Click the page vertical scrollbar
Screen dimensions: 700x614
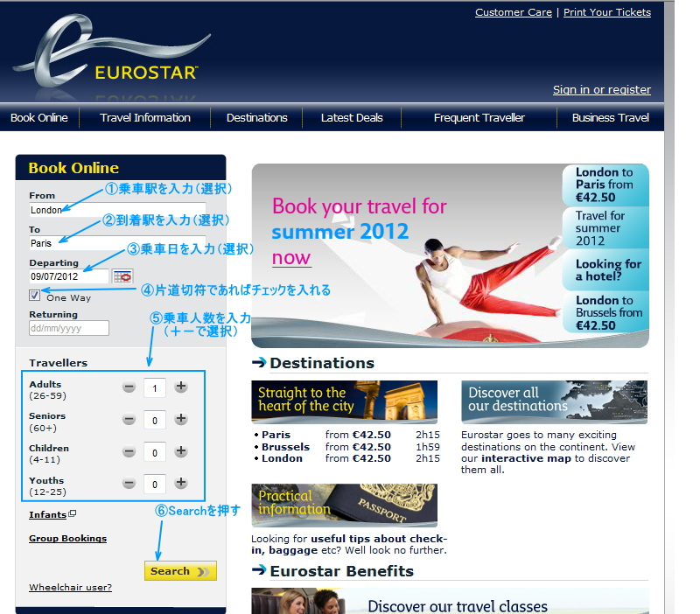669,307
